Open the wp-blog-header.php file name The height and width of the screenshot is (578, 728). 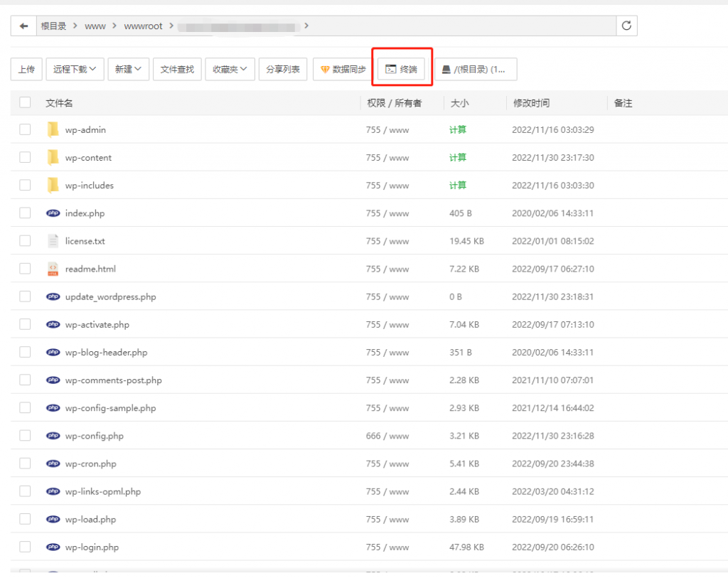(106, 353)
